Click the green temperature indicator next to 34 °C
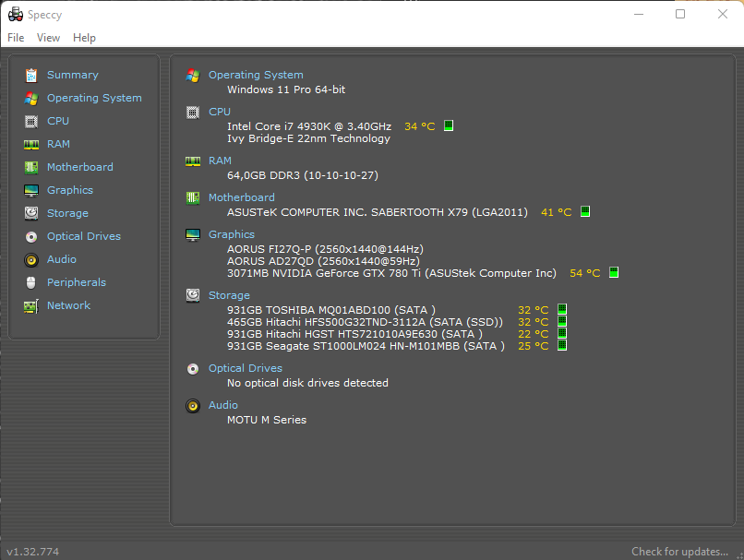The image size is (744, 560). pos(449,125)
